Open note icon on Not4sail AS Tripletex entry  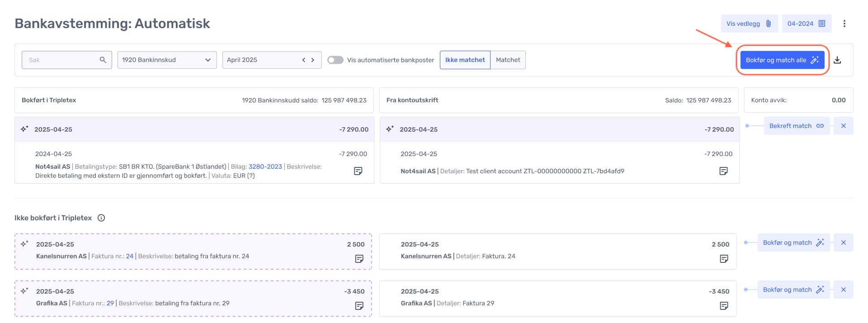[358, 171]
